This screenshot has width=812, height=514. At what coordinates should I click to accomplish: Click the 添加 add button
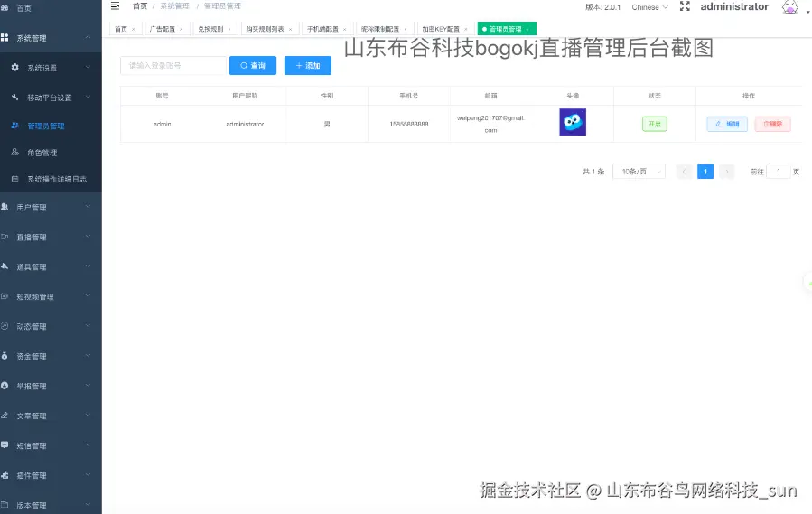(308, 66)
